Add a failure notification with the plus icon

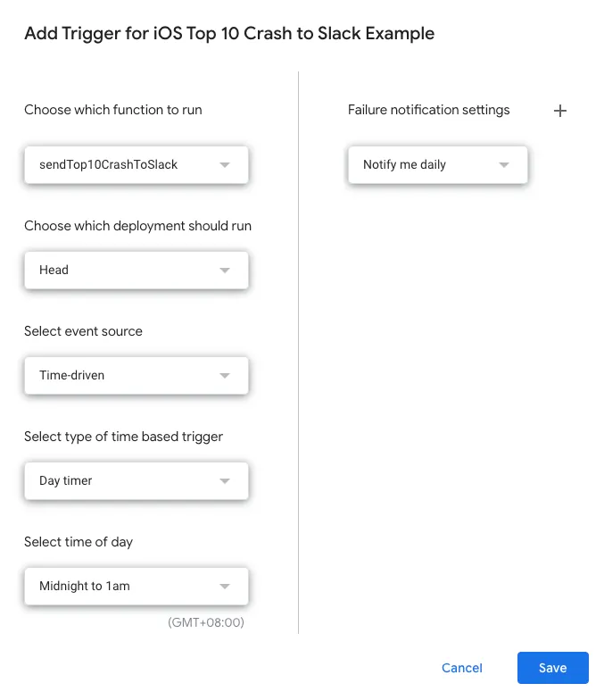(x=560, y=111)
